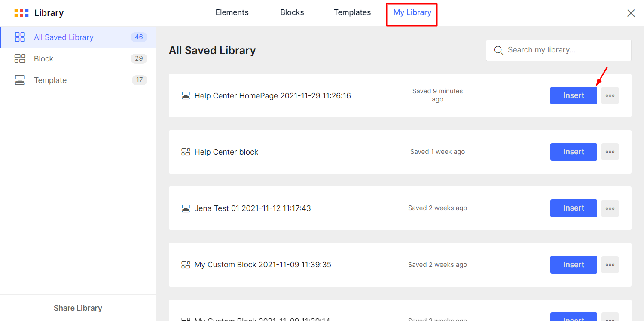Click the Template category icon in sidebar
This screenshot has width=644, height=321.
pos(20,80)
